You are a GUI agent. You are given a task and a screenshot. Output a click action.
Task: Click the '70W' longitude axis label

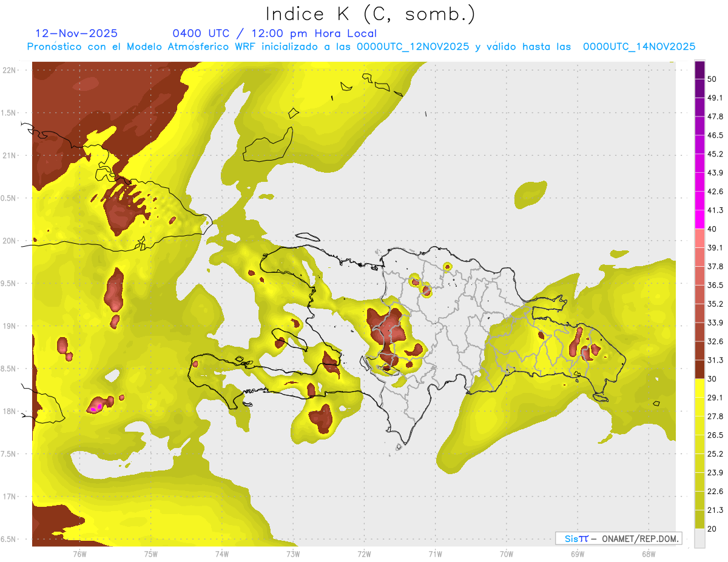point(506,554)
